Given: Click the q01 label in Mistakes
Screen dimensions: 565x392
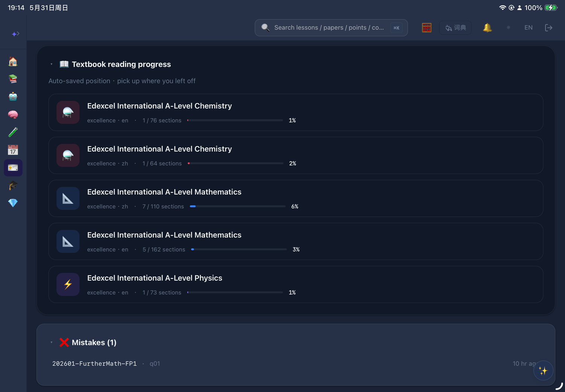Looking at the screenshot, I should [x=155, y=363].
